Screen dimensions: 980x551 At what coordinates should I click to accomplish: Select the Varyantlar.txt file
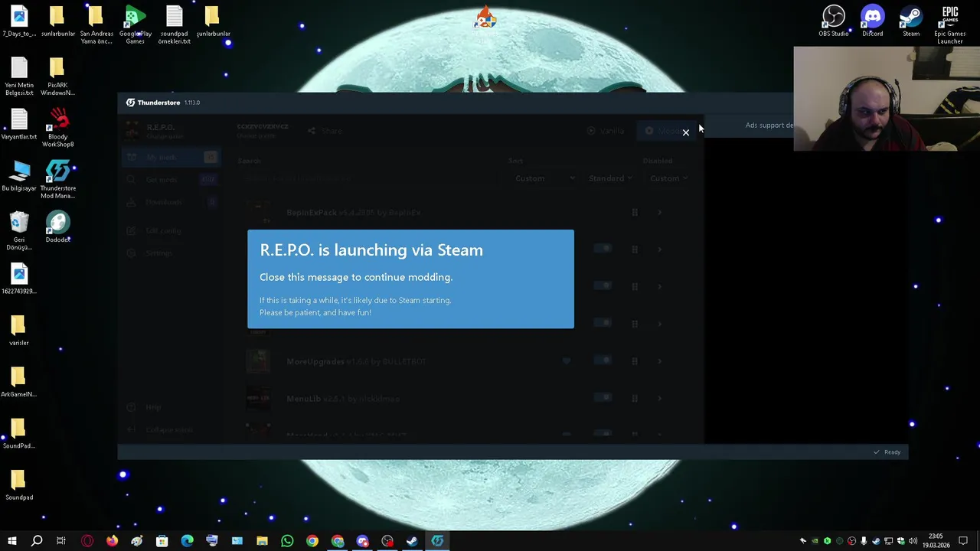(19, 124)
